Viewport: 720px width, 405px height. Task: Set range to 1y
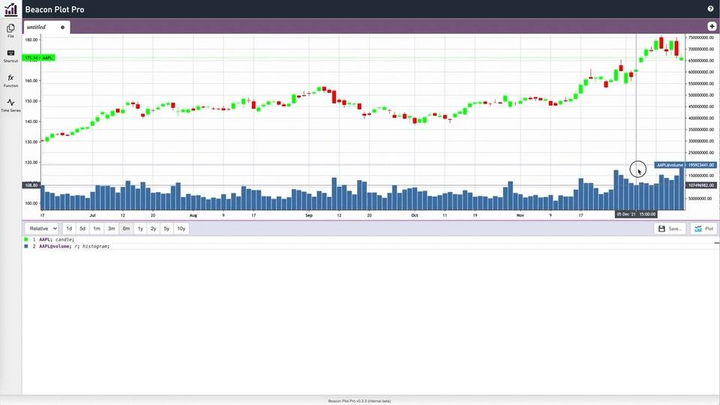141,229
